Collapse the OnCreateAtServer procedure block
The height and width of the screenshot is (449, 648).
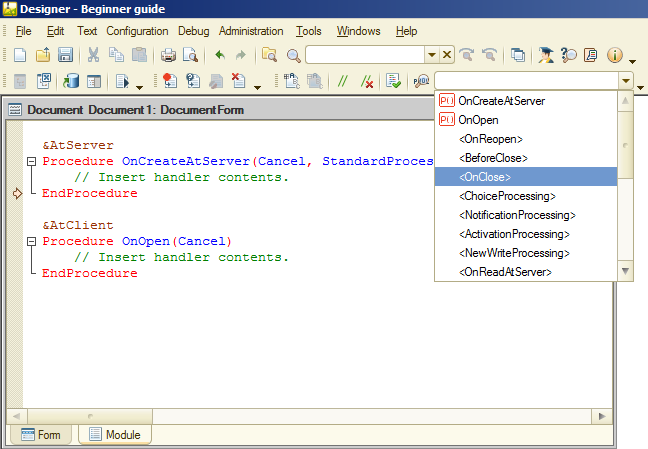[x=31, y=161]
